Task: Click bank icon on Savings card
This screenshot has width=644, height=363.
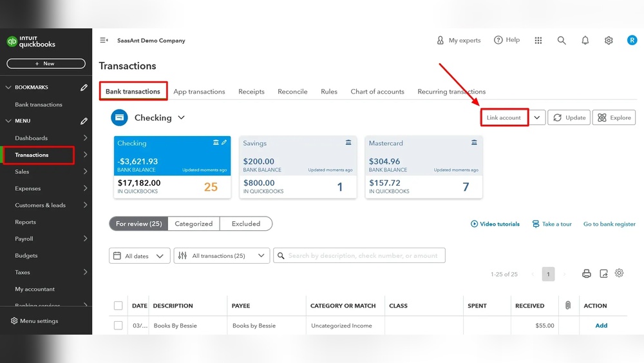Action: [348, 142]
